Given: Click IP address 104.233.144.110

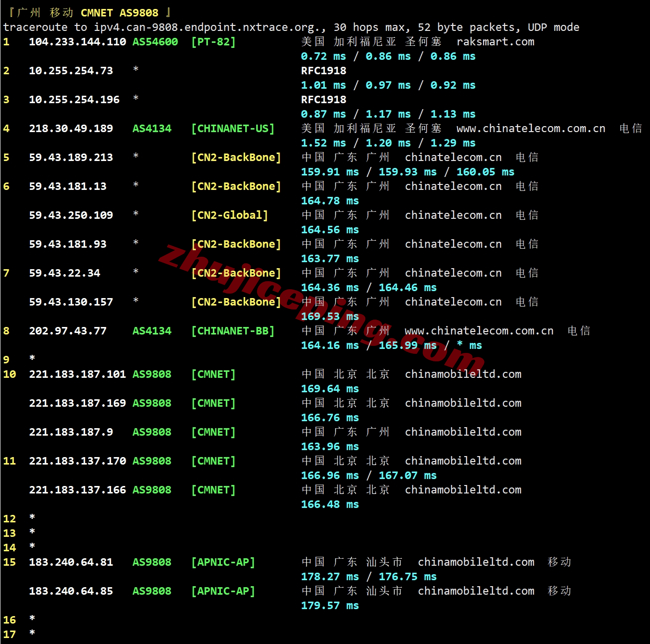Looking at the screenshot, I should tap(77, 42).
